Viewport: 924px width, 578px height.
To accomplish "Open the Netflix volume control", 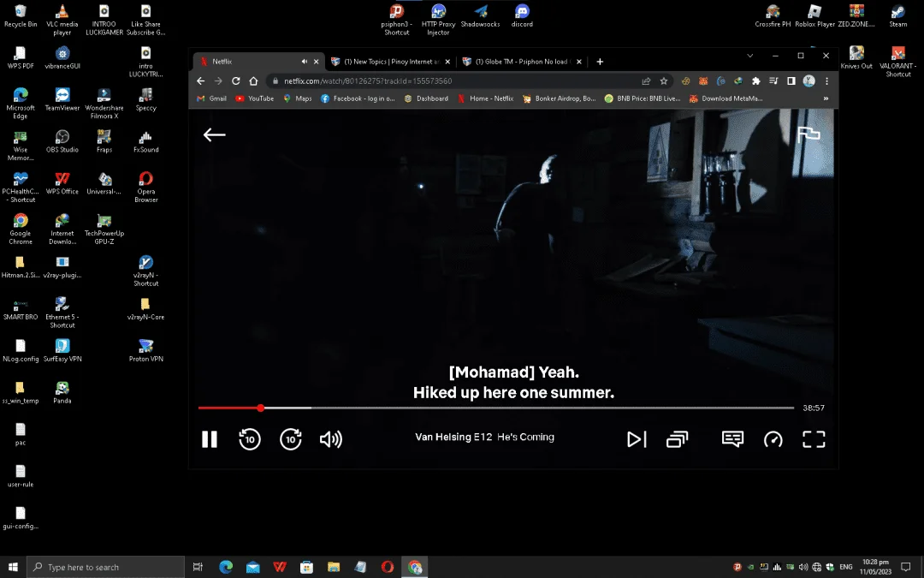I will (330, 438).
